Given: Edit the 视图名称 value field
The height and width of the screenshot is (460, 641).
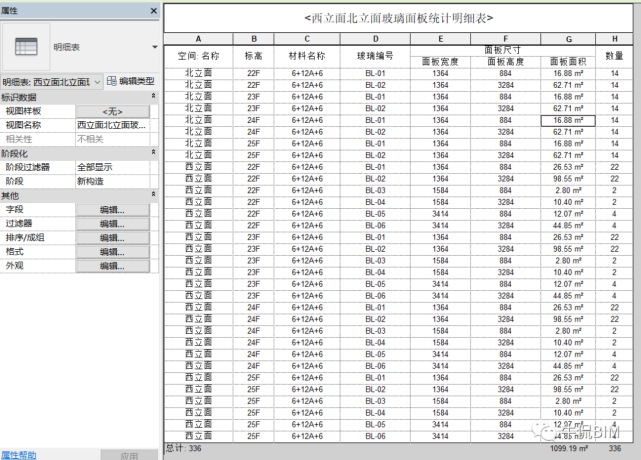Looking at the screenshot, I should (112, 125).
